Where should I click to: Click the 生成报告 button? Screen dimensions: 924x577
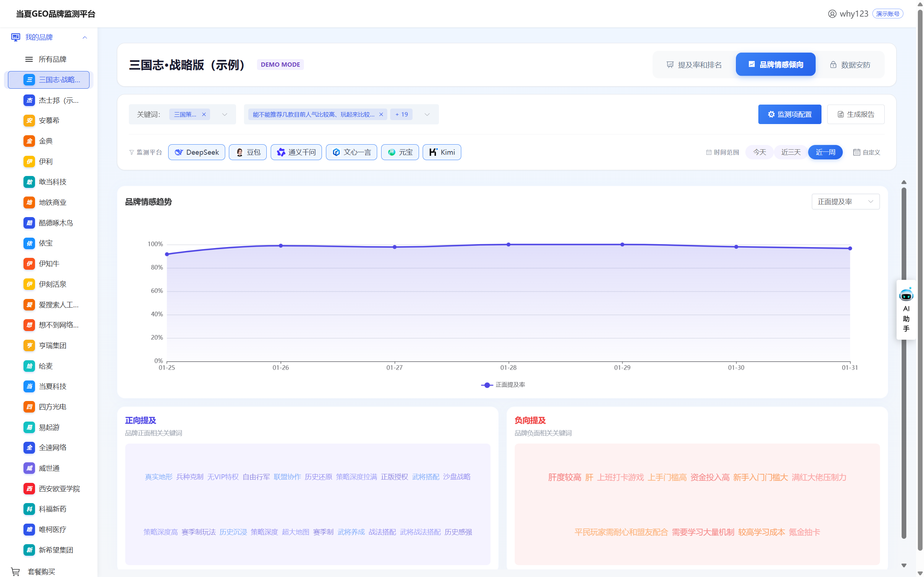(855, 114)
